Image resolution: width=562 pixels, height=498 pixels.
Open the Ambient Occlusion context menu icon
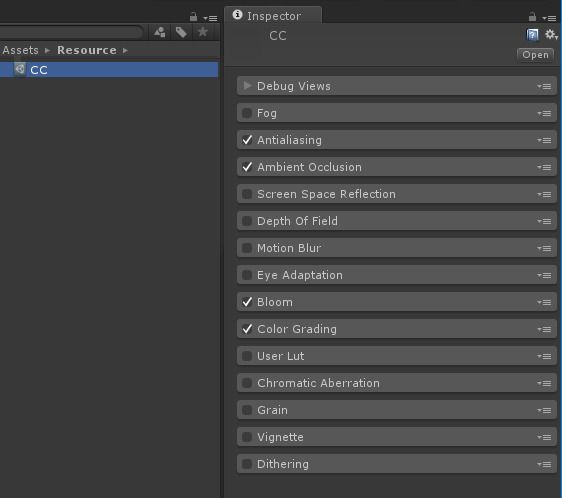click(544, 167)
